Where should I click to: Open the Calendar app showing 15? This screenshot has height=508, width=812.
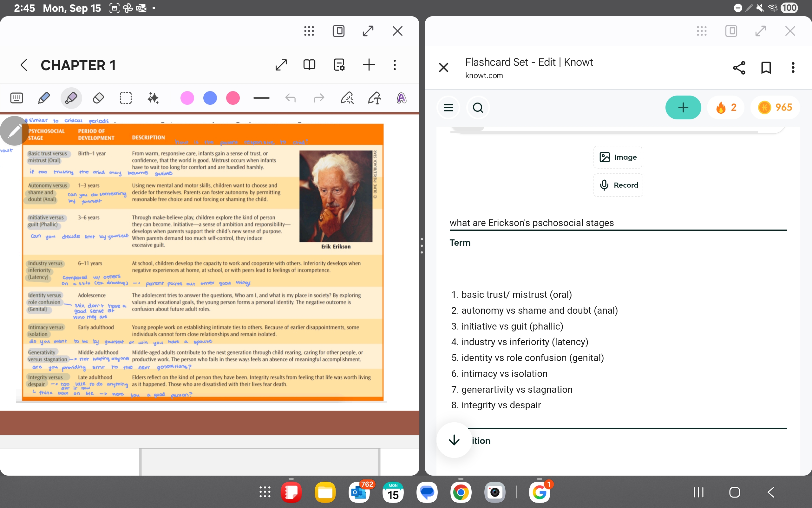[x=393, y=492]
